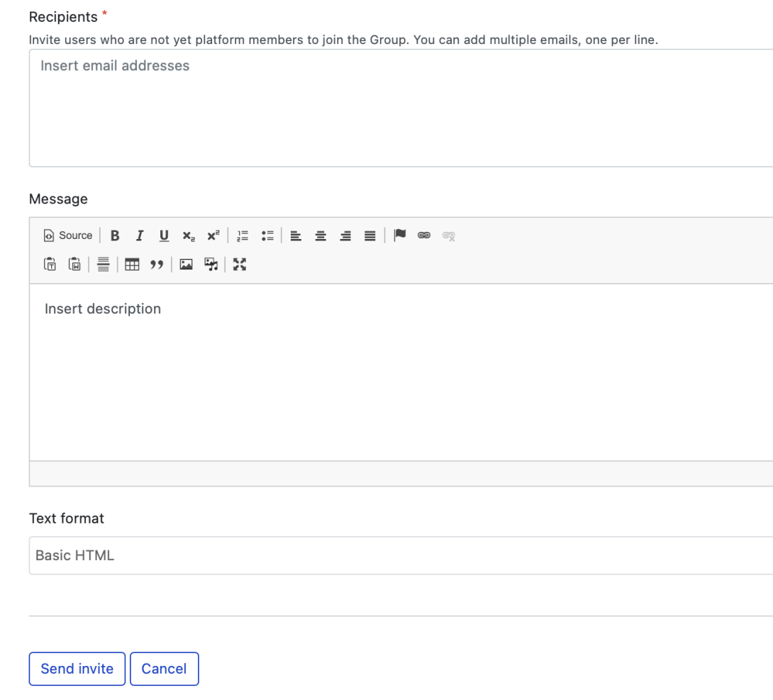Enable subscript formatting

coord(188,235)
